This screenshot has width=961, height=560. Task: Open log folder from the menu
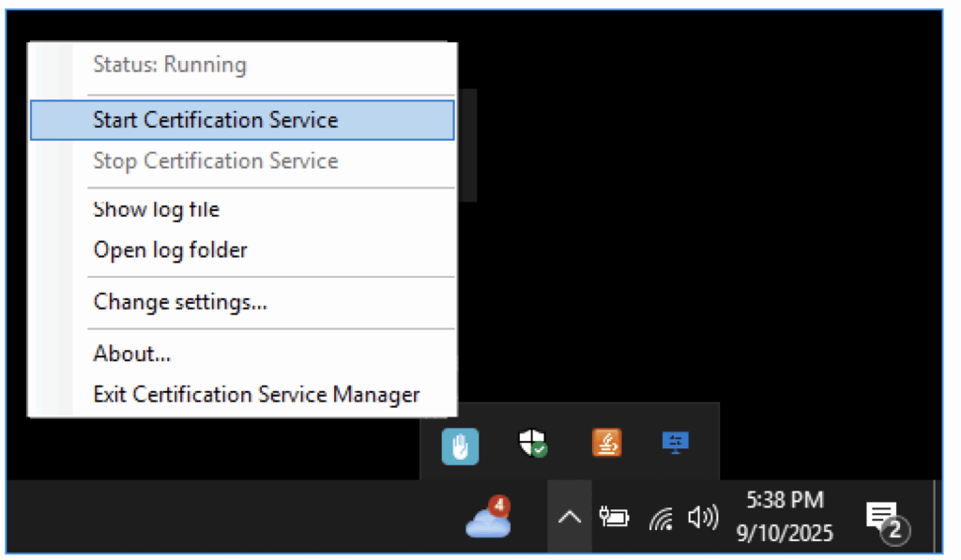pyautogui.click(x=170, y=250)
